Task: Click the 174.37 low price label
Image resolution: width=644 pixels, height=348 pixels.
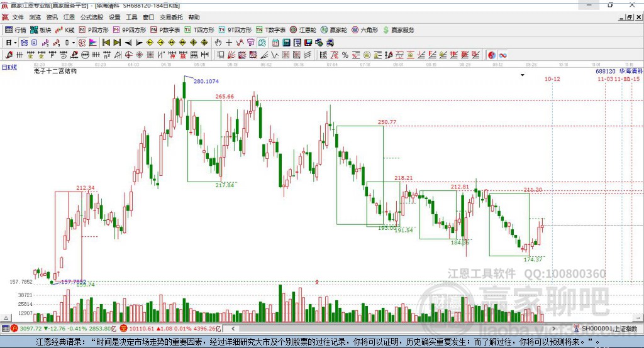Action: tap(533, 259)
